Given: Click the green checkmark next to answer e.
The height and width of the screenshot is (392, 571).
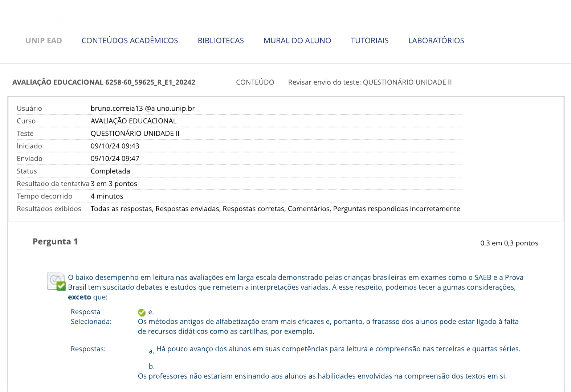Looking at the screenshot, I should (x=142, y=313).
